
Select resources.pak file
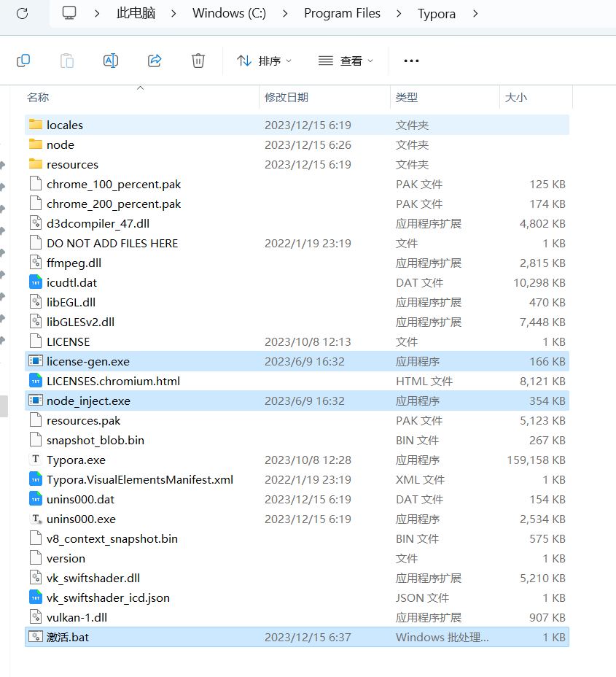click(x=297, y=420)
